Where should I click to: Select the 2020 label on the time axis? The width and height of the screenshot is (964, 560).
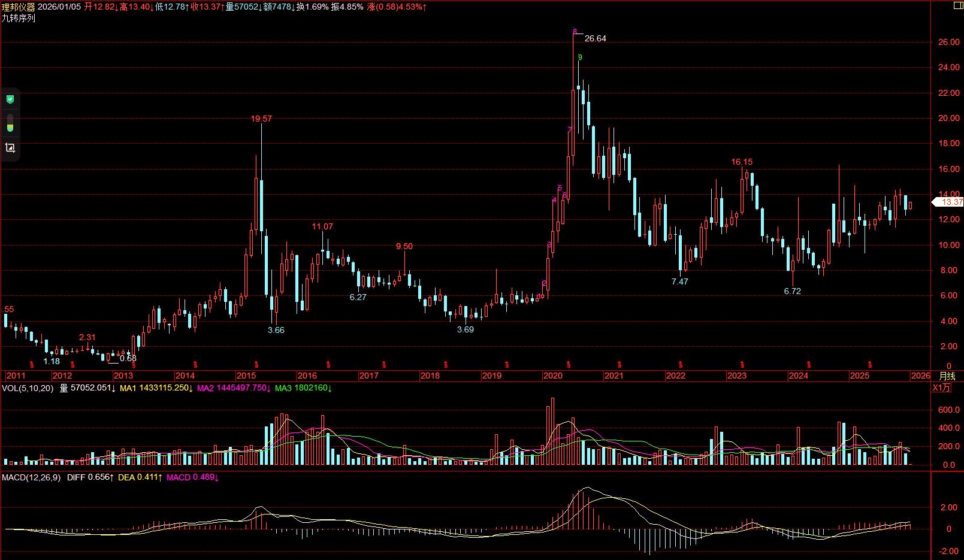pyautogui.click(x=553, y=376)
